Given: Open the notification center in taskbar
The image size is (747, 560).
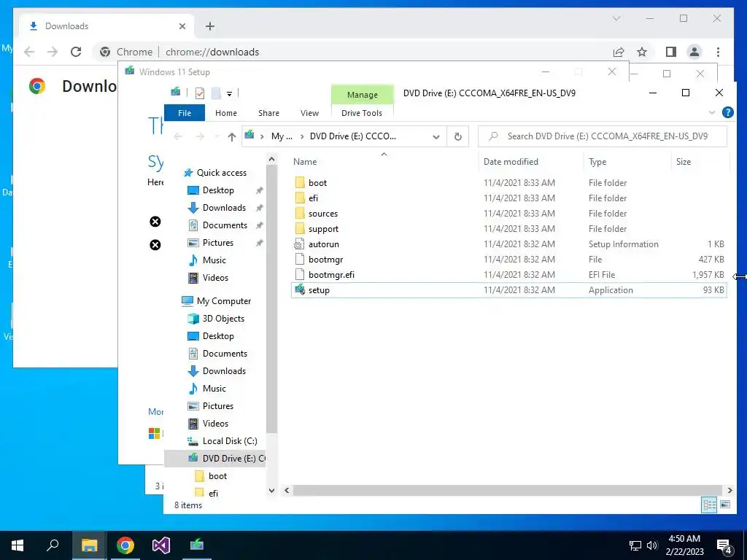Looking at the screenshot, I should (724, 546).
